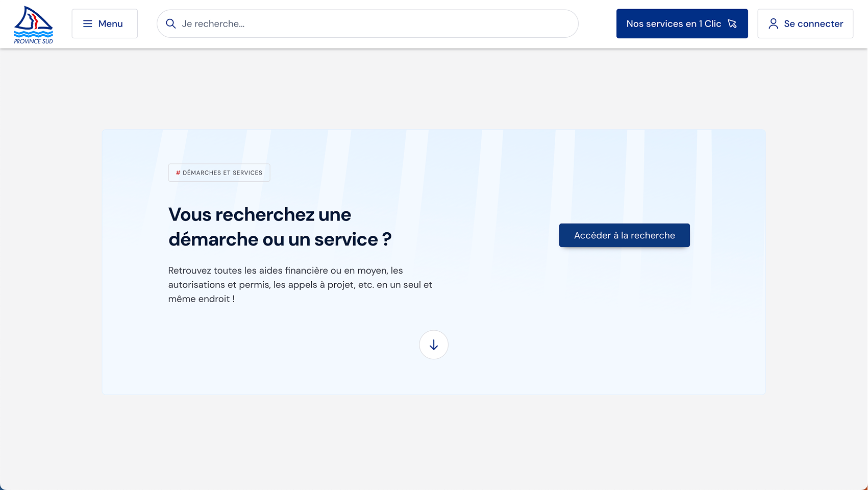The width and height of the screenshot is (868, 490).
Task: Click the user profile icon by Se connecter
Action: pos(774,24)
